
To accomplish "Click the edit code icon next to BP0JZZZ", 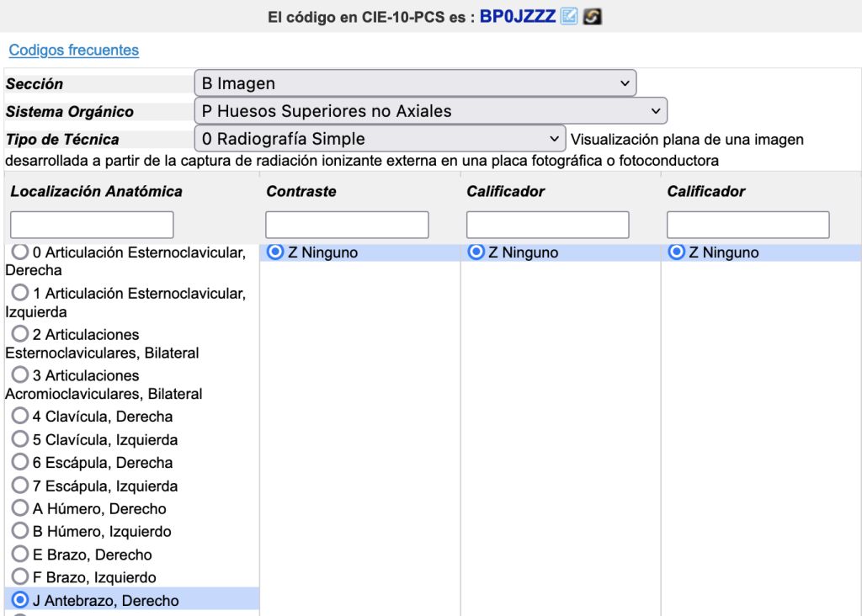I will pyautogui.click(x=569, y=17).
